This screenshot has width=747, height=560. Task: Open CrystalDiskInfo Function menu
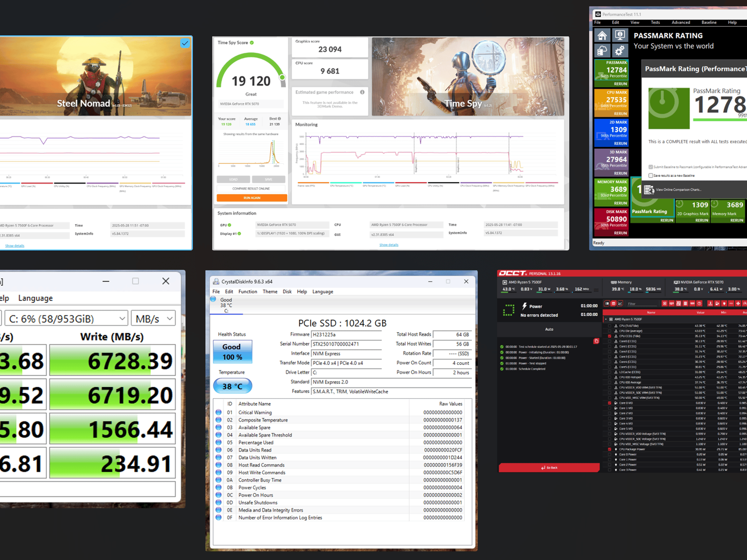click(248, 291)
